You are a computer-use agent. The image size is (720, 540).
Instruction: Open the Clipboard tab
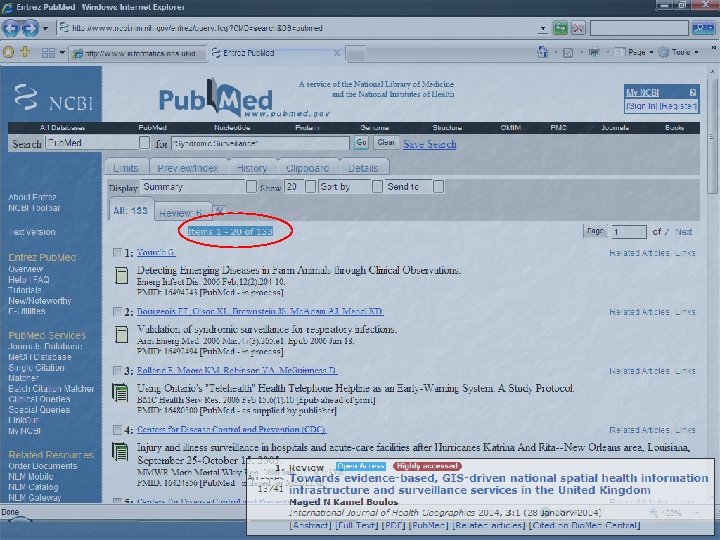[307, 168]
